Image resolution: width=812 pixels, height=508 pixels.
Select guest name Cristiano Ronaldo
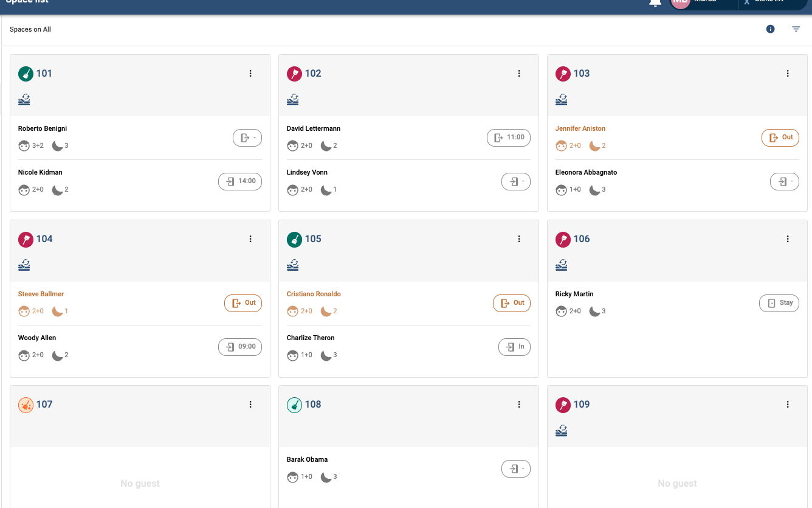314,294
